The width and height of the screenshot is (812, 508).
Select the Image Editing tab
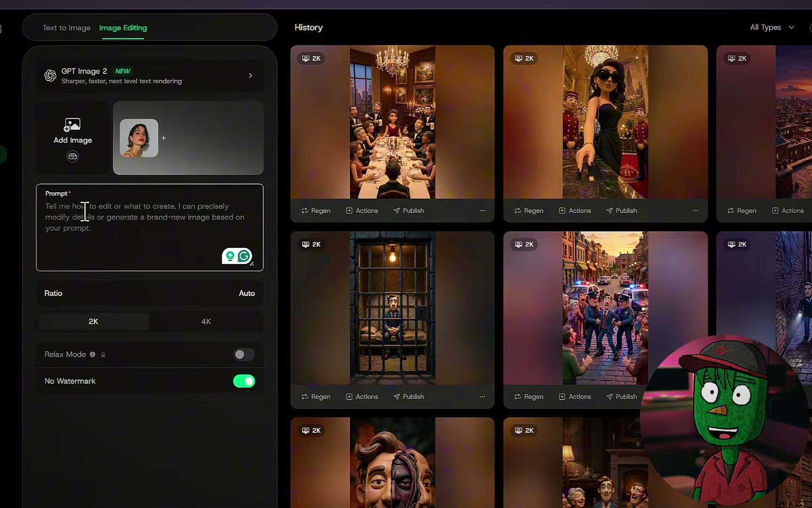pyautogui.click(x=123, y=28)
